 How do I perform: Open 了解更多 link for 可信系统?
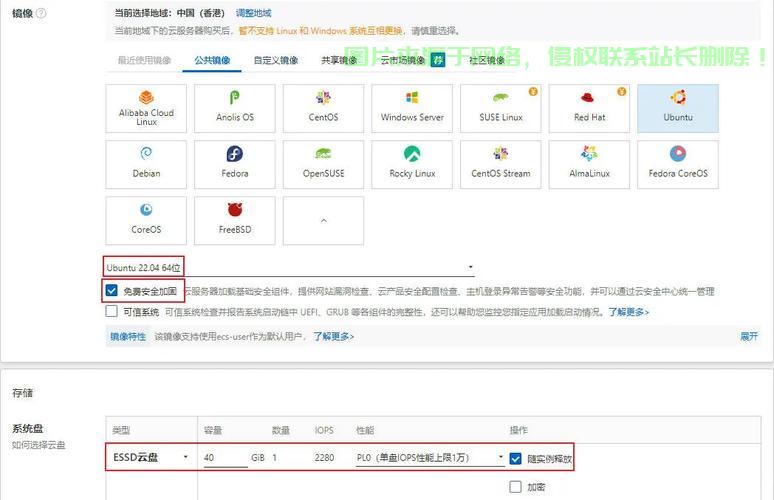628,312
